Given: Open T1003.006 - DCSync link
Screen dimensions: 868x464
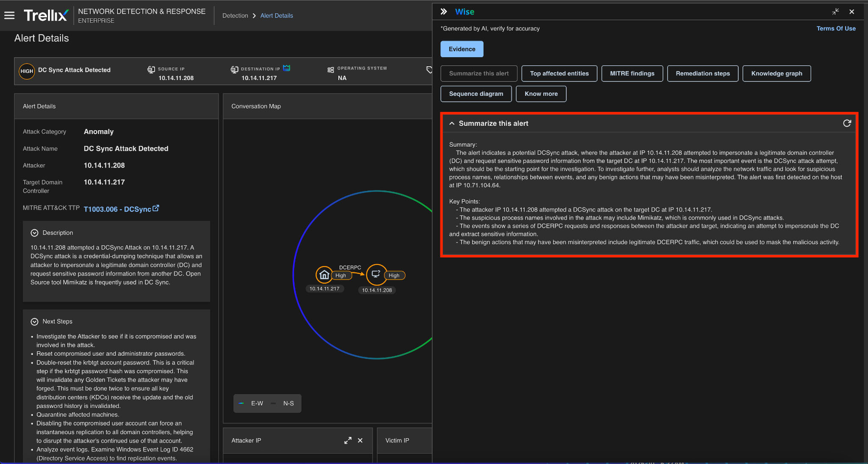Looking at the screenshot, I should 118,209.
